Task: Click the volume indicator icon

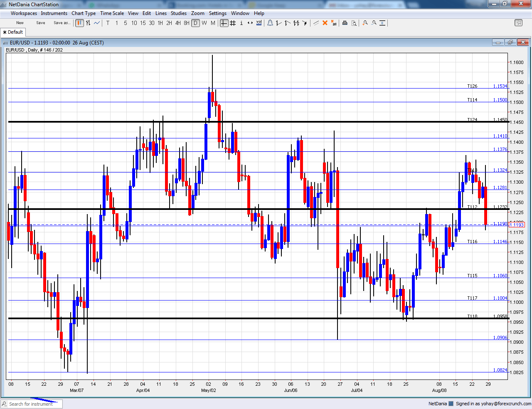Action: pos(259,23)
